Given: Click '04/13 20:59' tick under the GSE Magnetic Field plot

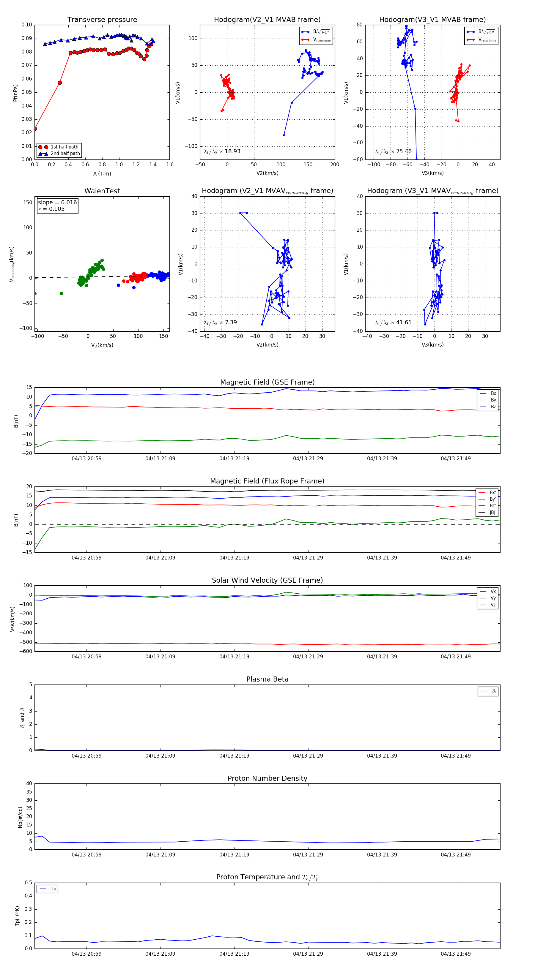Looking at the screenshot, I should pyautogui.click(x=86, y=459).
